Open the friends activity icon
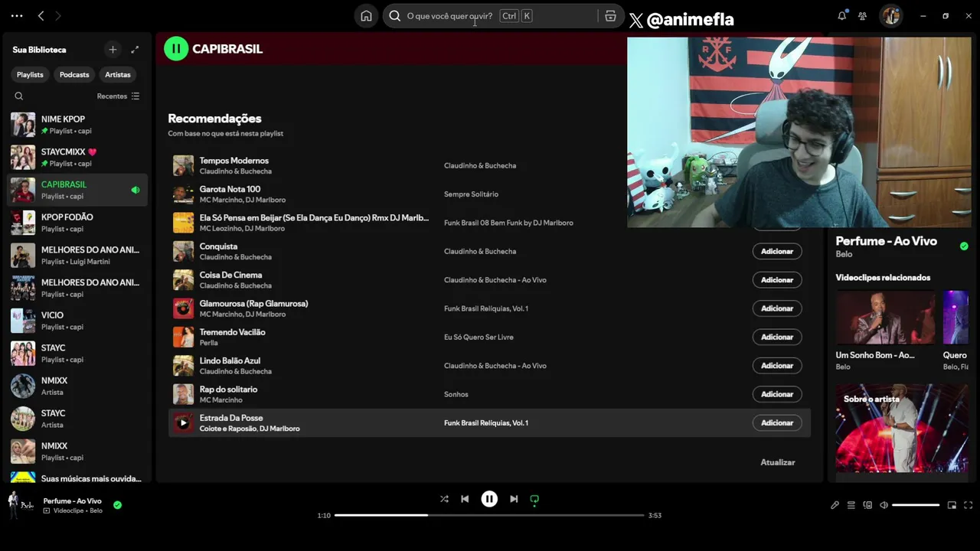The image size is (980, 551). point(863,16)
